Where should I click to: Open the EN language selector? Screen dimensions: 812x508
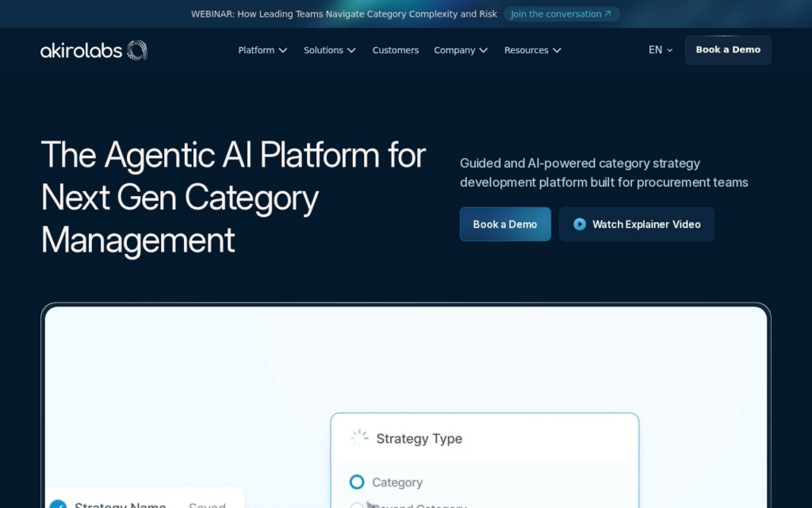tap(661, 50)
